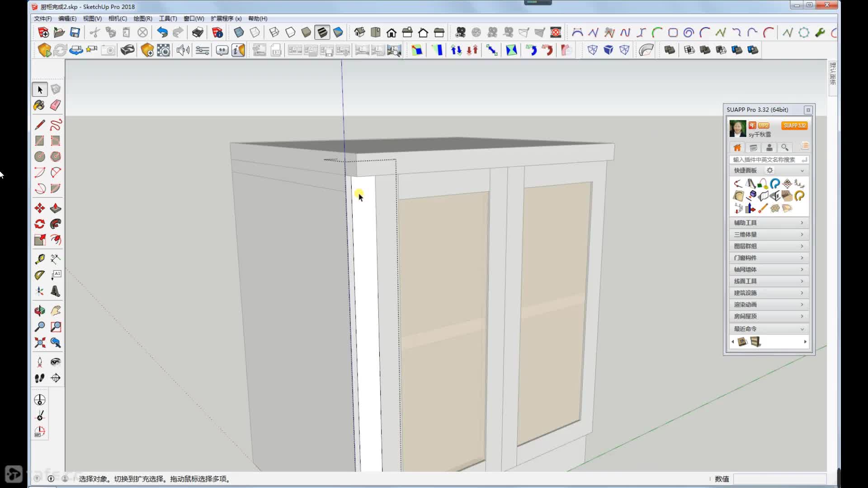The image size is (868, 488).
Task: Enable Hidden Line face style
Action: 290,32
